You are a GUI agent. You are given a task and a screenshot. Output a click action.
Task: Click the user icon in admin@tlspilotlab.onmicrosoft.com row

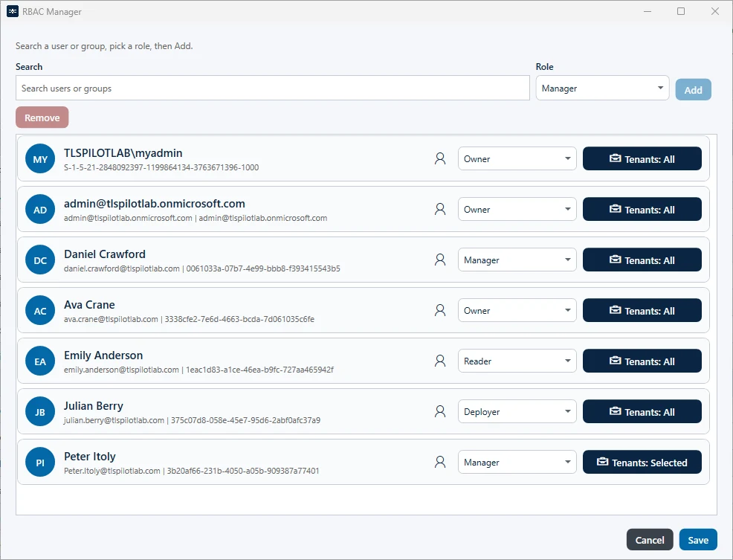[x=440, y=209]
